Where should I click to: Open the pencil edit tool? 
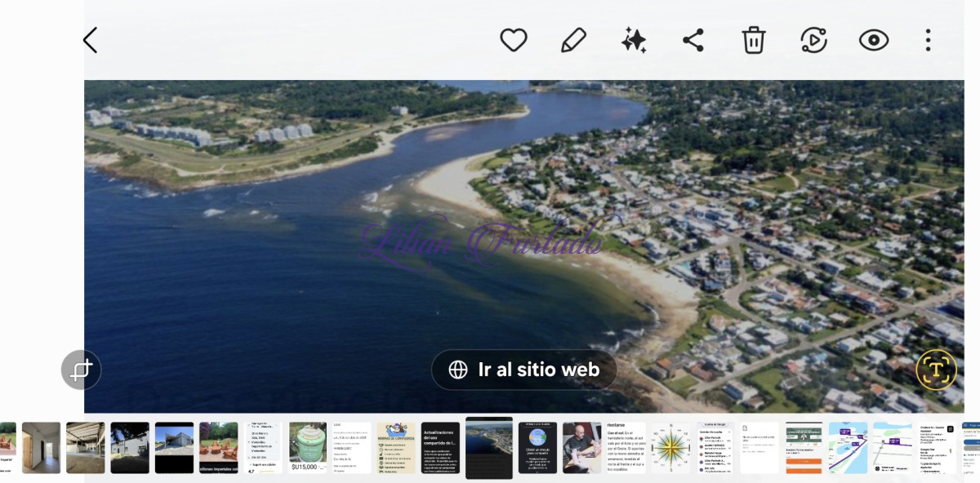573,40
